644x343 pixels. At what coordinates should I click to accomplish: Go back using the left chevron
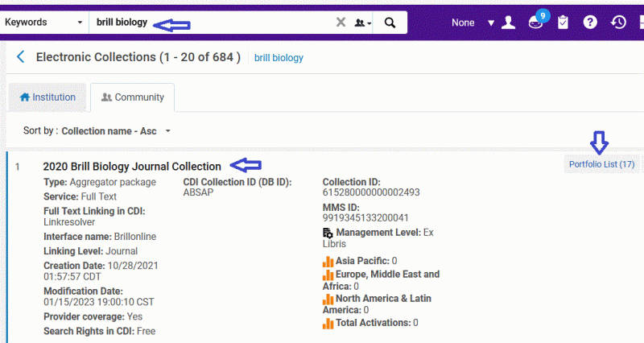tap(21, 56)
